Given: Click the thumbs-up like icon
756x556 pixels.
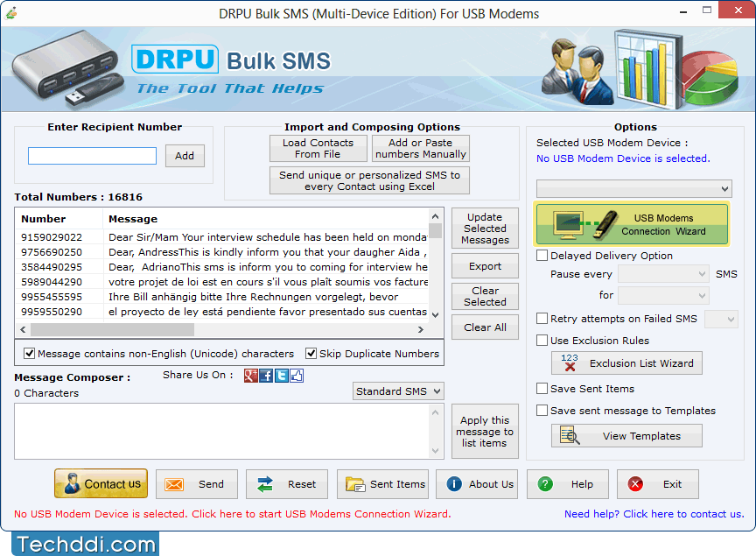Looking at the screenshot, I should coord(297,376).
